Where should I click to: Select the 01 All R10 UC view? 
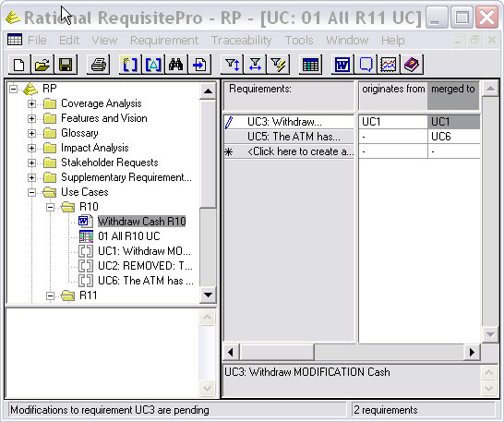point(129,236)
